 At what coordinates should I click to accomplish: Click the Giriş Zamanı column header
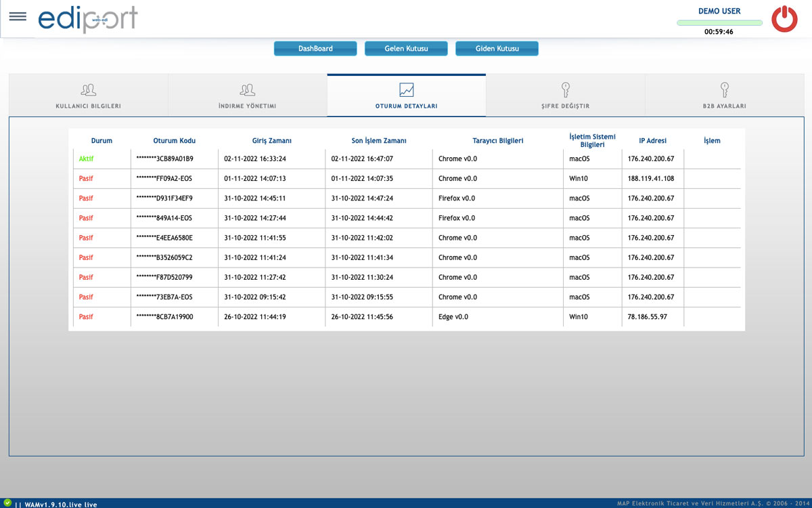click(271, 141)
